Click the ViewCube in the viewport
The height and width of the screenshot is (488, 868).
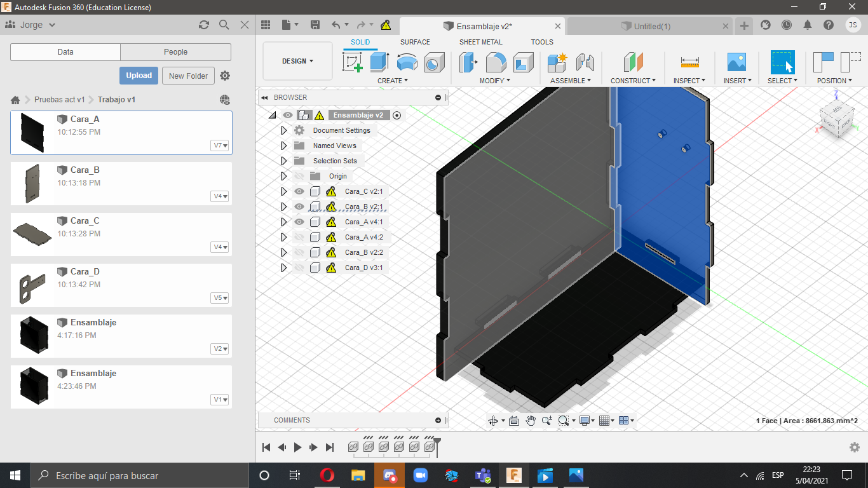click(836, 118)
